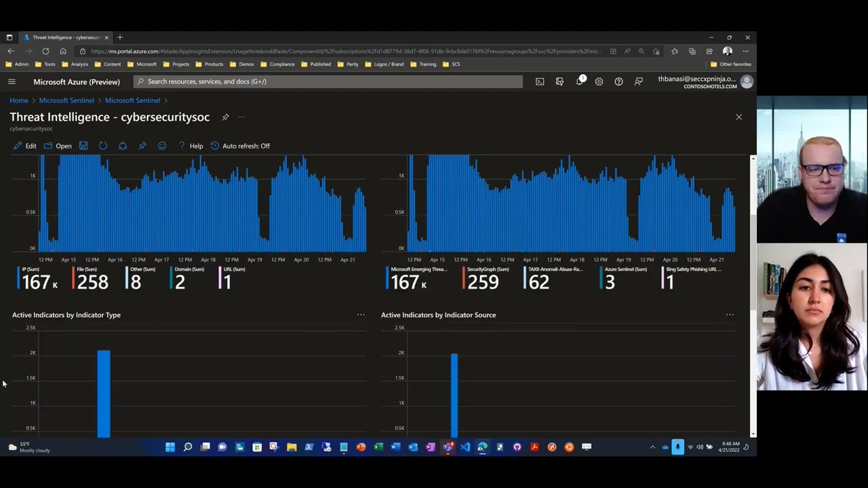Select the Domain (Sum) 2 metric
868x488 pixels.
pos(187,278)
